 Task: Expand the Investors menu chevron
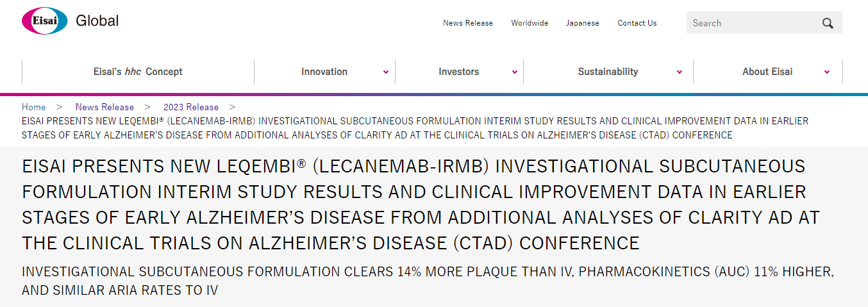[515, 72]
